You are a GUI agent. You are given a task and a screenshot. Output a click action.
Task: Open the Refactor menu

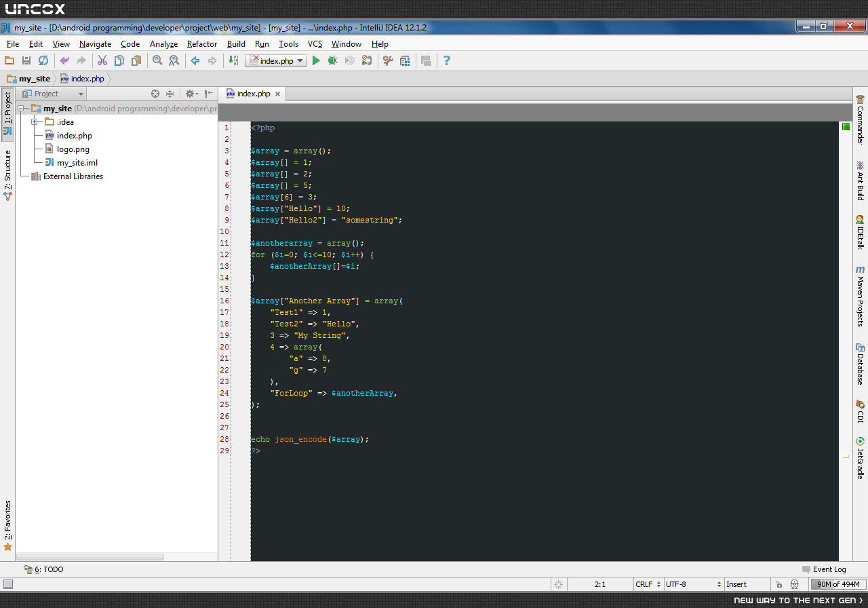[x=202, y=44]
